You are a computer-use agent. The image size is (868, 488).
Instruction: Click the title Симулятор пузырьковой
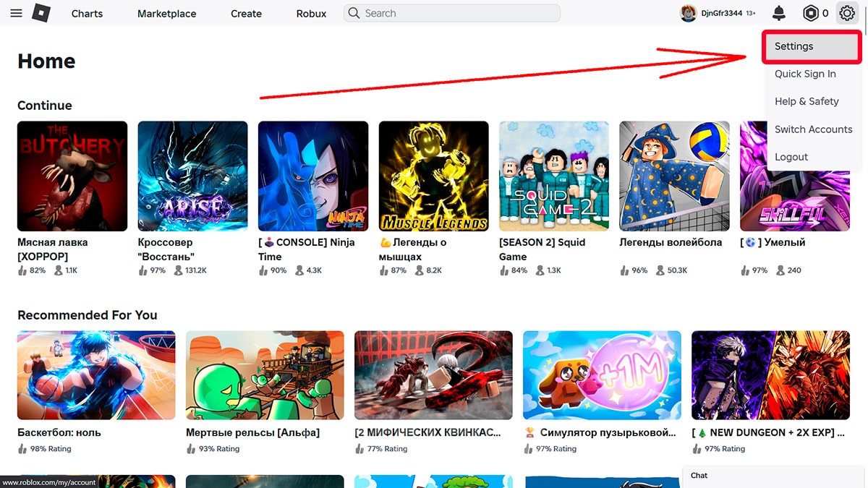pos(600,432)
